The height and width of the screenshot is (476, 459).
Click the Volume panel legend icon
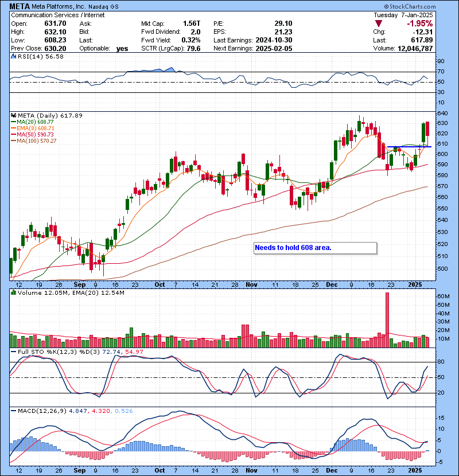coord(13,292)
